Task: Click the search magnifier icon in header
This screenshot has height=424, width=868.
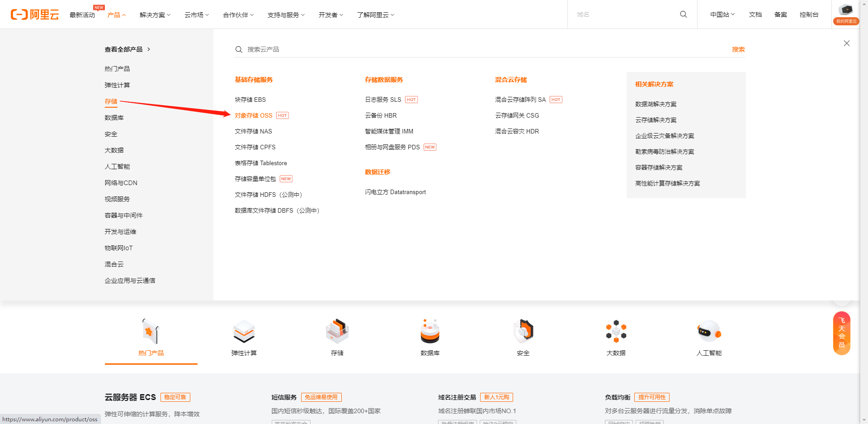Action: 684,14
